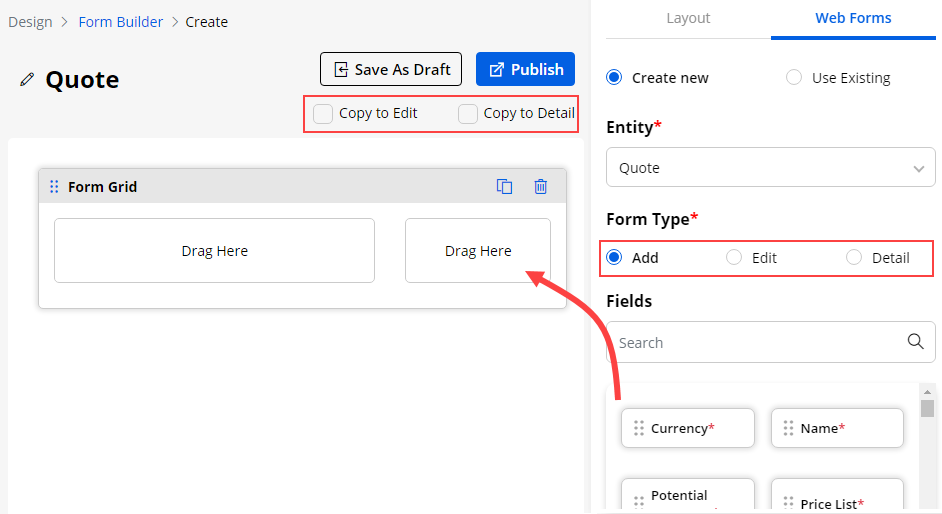Grab the Price List field drag handle
Screen dimensions: 942x514
pos(789,503)
